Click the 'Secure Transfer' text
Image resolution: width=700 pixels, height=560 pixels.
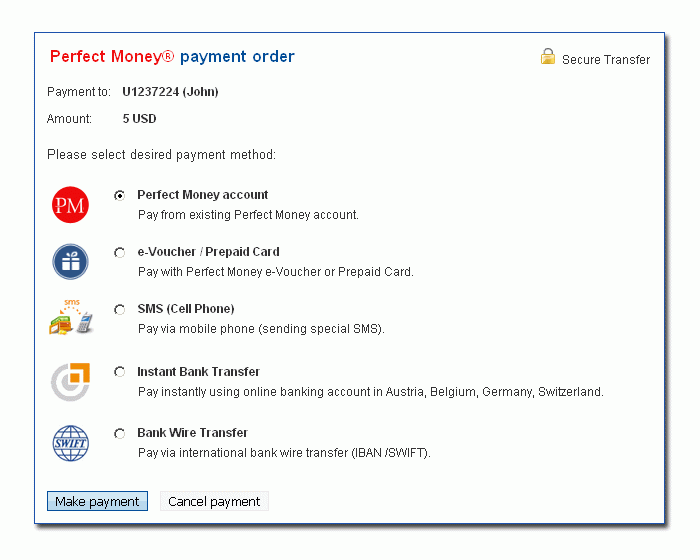(x=606, y=60)
